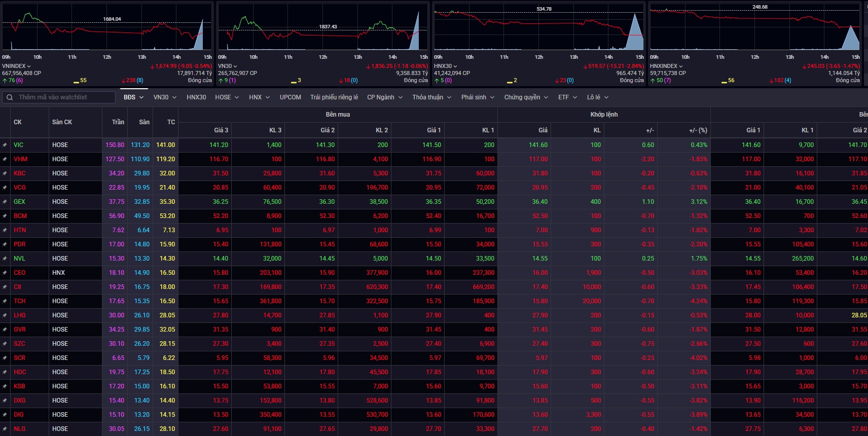Image resolution: width=868 pixels, height=436 pixels.
Task: Click the VN30 intraday chart
Action: [322, 28]
